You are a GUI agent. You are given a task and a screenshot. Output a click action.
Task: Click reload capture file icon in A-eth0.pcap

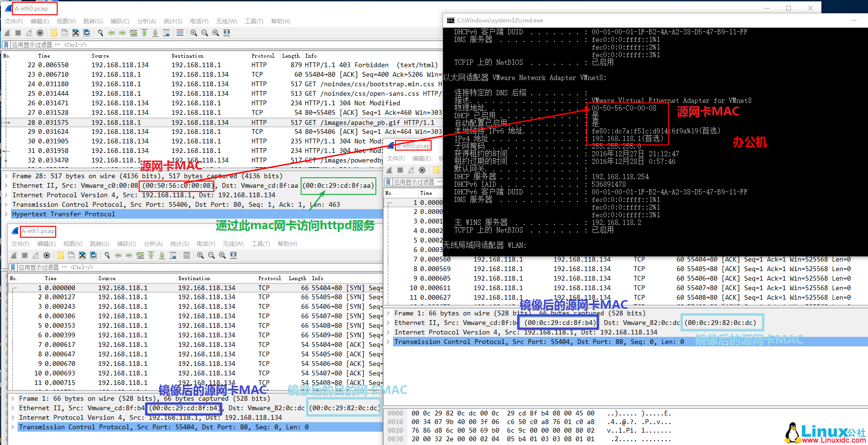click(87, 33)
